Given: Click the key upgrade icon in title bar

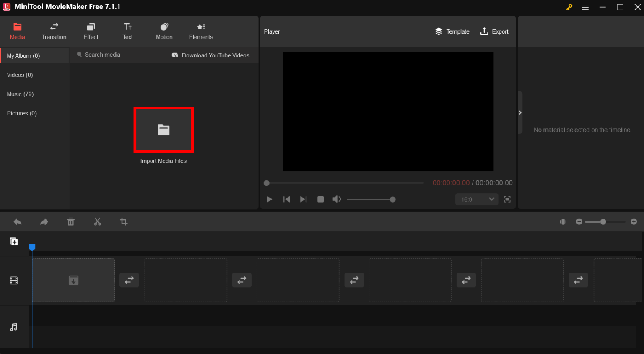Looking at the screenshot, I should [569, 7].
